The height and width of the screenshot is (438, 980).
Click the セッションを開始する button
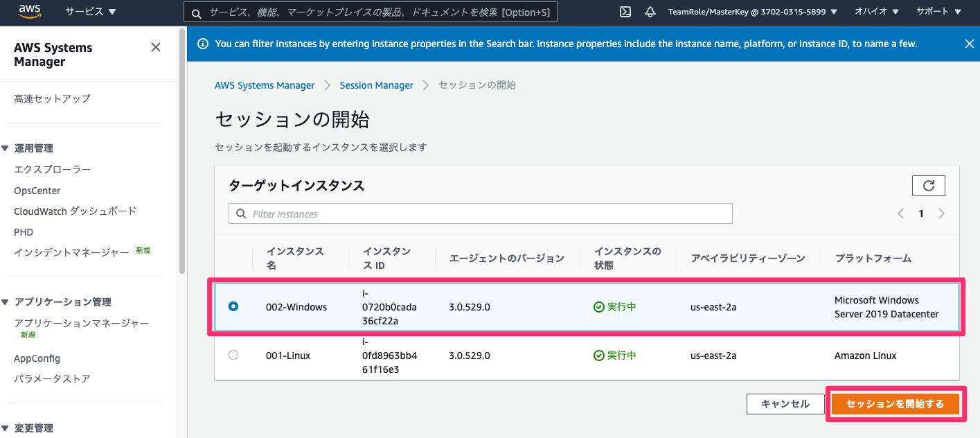pos(895,404)
